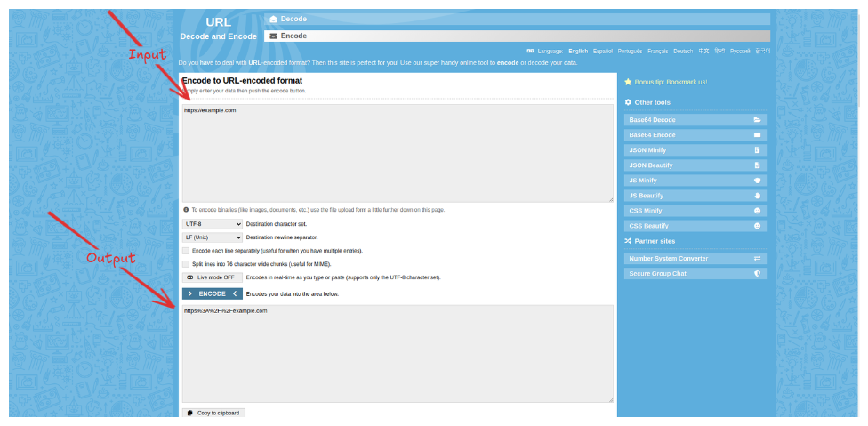Viewport: 868px width, 426px height.
Task: Open Secure Group Chat
Action: [x=695, y=273]
